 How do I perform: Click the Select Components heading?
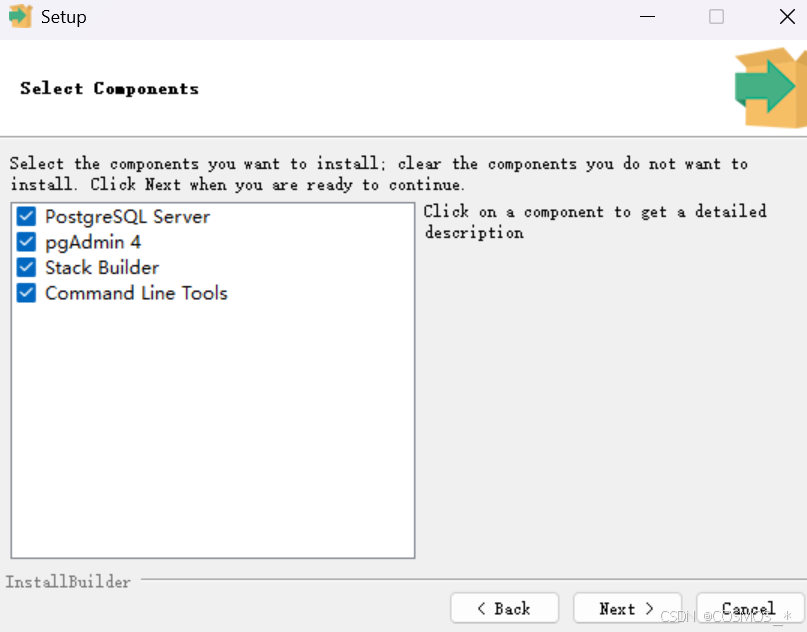point(110,89)
